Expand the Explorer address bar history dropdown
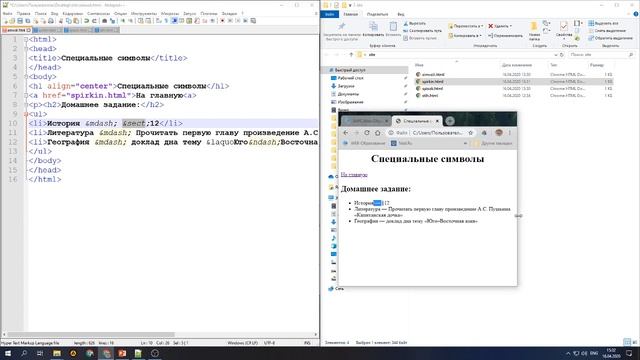Viewport: 640px width, 360px height. pos(556,55)
